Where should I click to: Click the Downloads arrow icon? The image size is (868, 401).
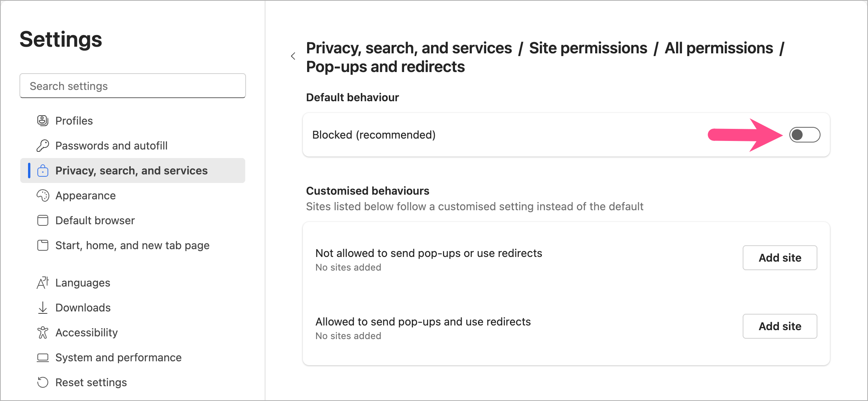pyautogui.click(x=43, y=308)
